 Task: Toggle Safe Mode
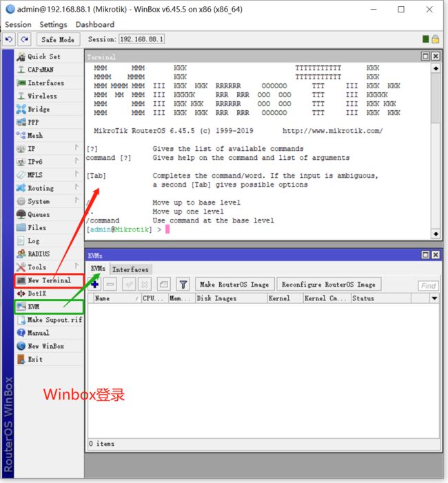pyautogui.click(x=58, y=39)
